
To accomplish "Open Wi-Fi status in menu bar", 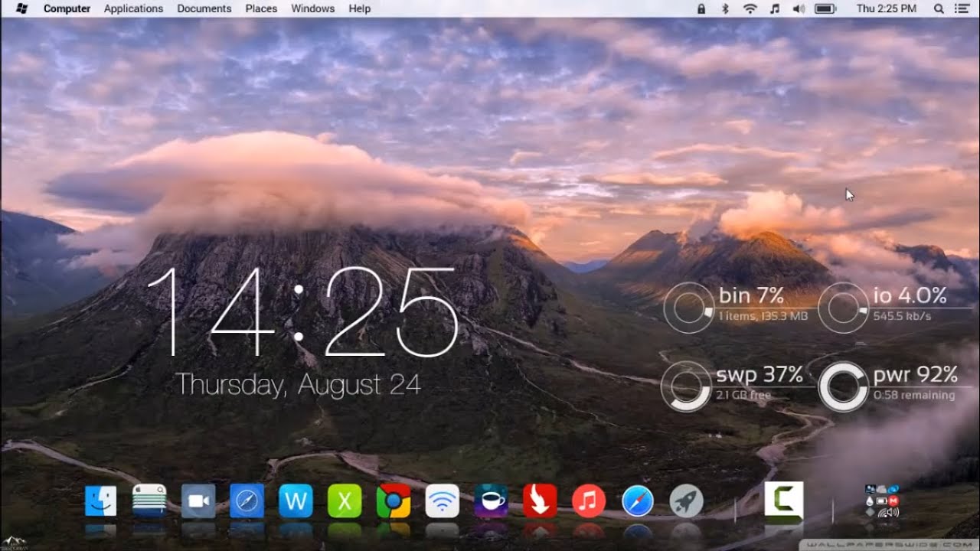I will [x=750, y=8].
